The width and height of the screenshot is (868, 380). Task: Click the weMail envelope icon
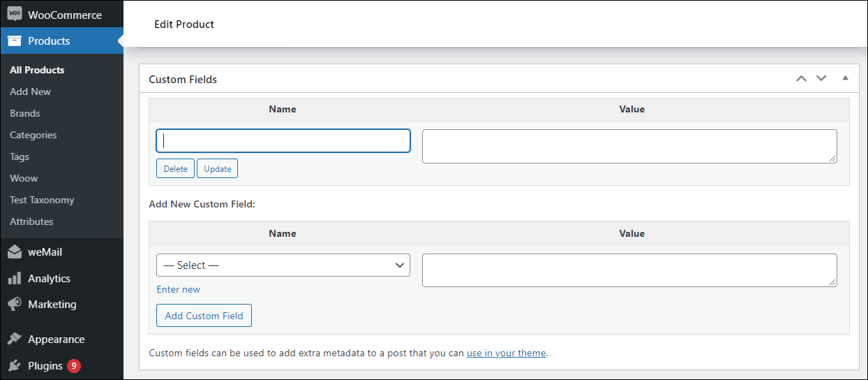pyautogui.click(x=15, y=252)
